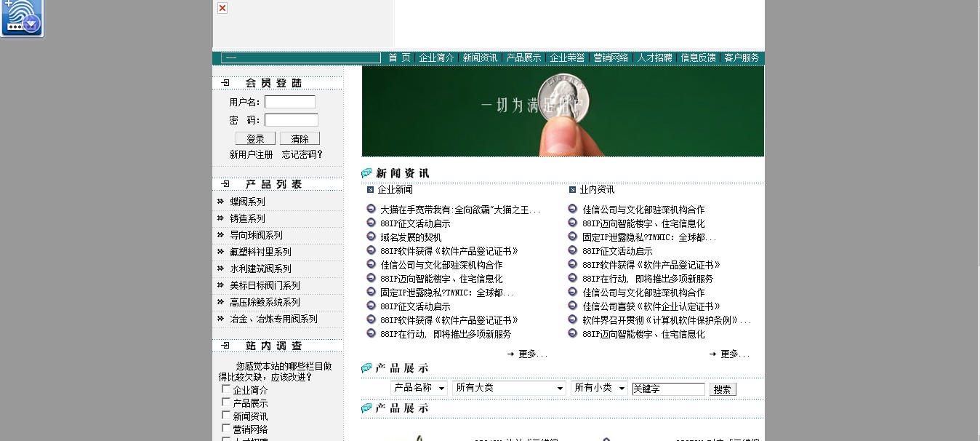
Task: Open the 冶金、冶炼专用阀系列 product category
Action: tap(274, 319)
